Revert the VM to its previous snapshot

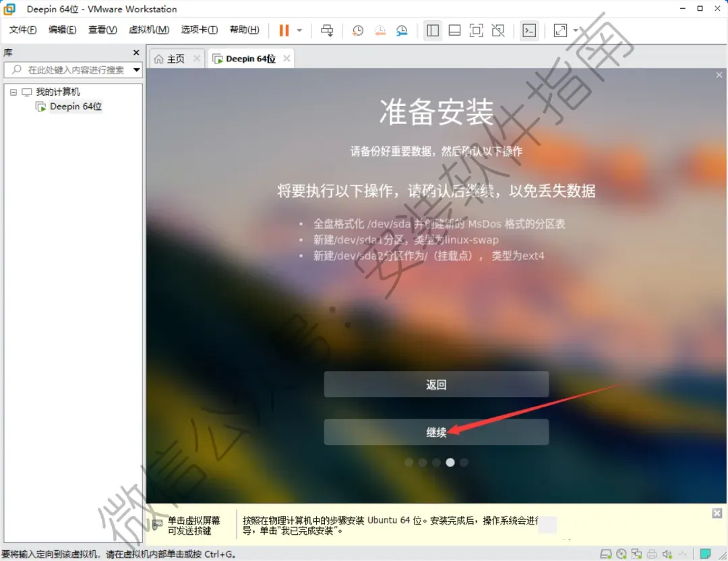pyautogui.click(x=380, y=30)
